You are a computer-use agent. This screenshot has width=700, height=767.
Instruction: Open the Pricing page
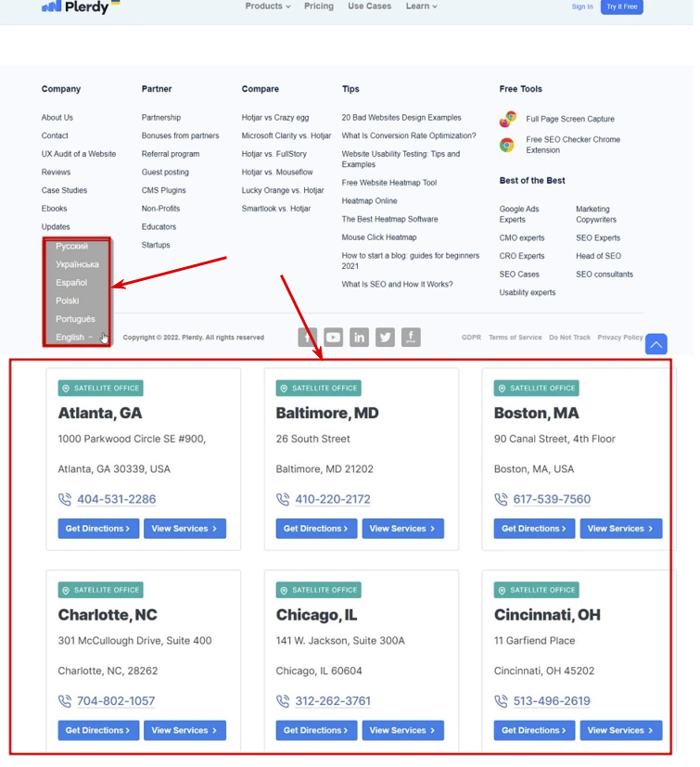[x=319, y=6]
